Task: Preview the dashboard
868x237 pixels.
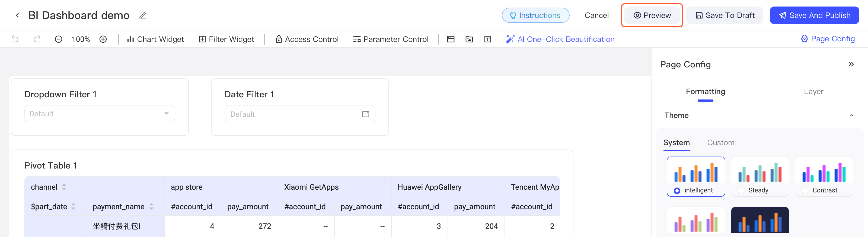Action: click(x=652, y=15)
